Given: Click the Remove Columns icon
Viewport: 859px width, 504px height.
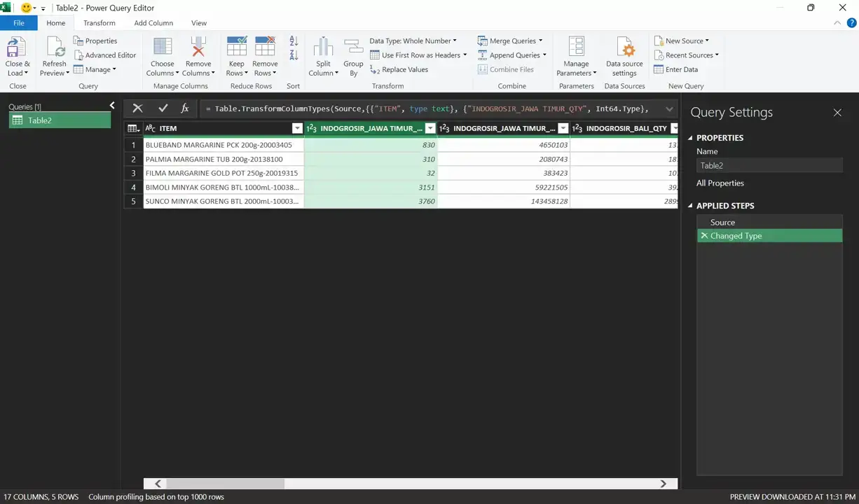Looking at the screenshot, I should point(198,47).
